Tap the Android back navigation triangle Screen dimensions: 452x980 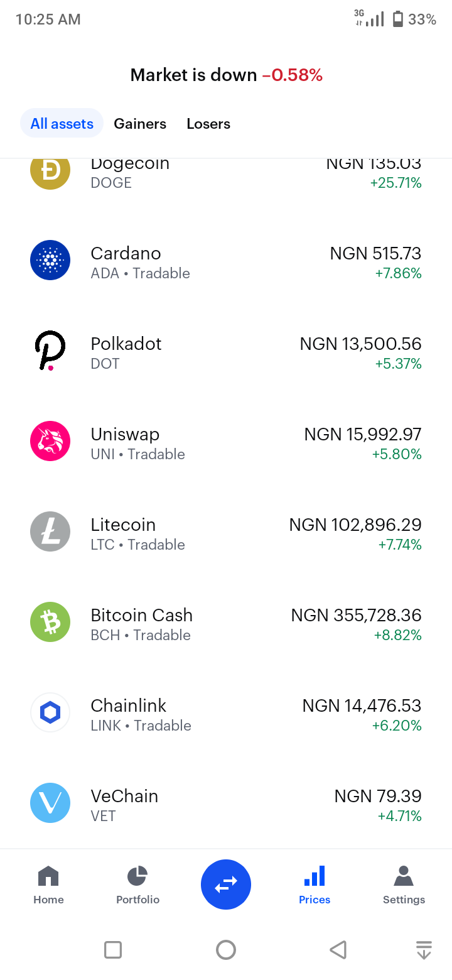[x=338, y=949]
